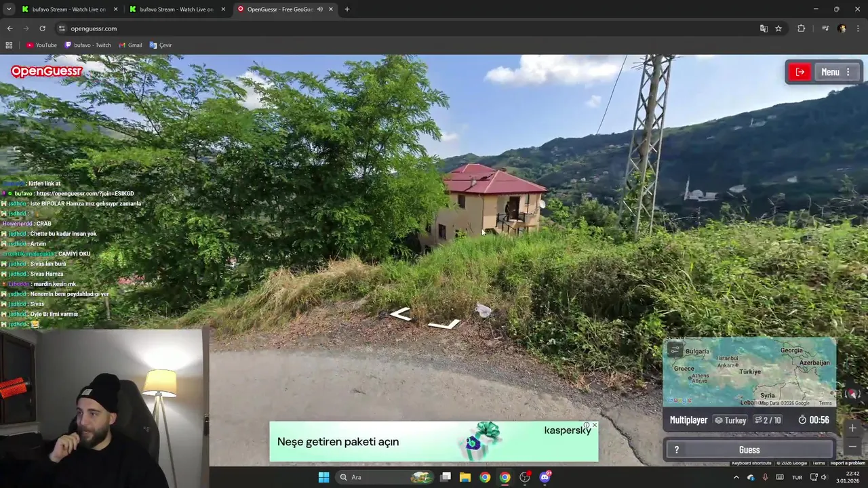Go back to previous page
868x488 pixels.
[x=9, y=28]
